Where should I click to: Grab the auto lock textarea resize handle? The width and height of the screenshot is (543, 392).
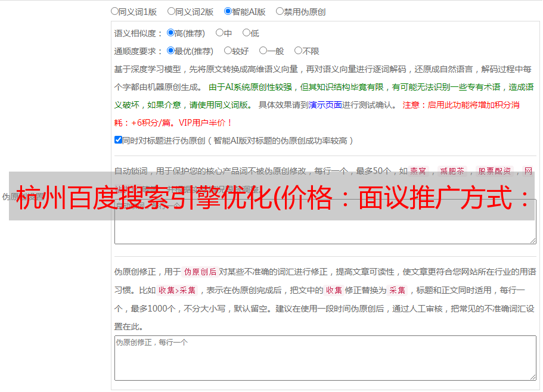pyautogui.click(x=533, y=241)
